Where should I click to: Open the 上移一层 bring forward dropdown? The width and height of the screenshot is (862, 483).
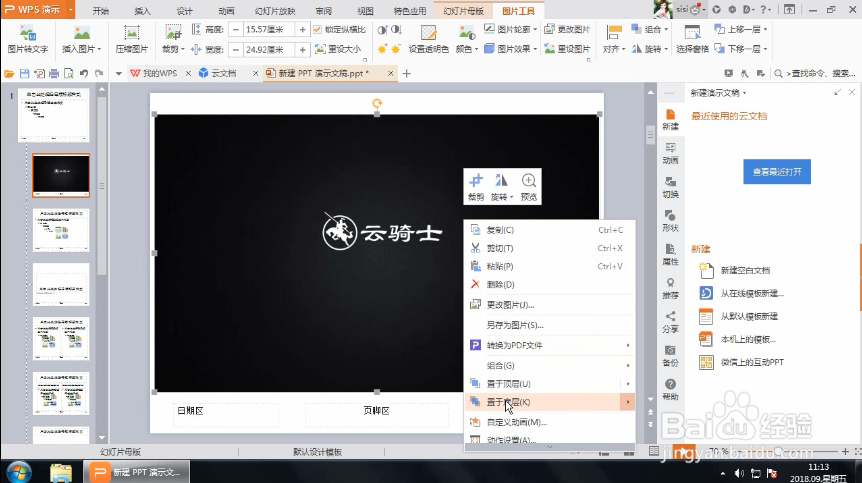click(x=765, y=29)
